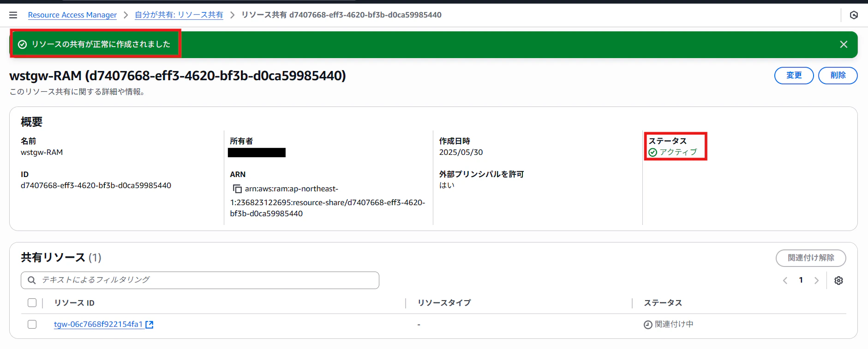
Task: Click the Resource Access Manager breadcrumb
Action: 72,15
